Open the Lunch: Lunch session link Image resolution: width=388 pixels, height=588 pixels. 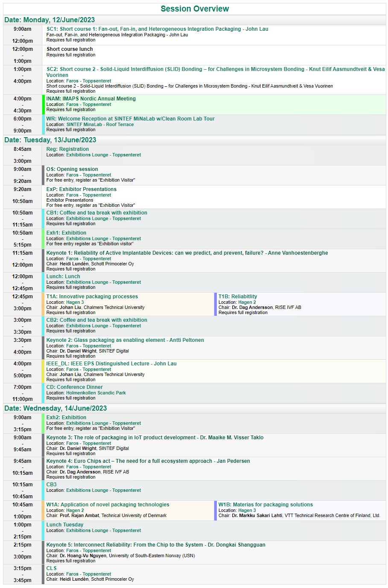(x=63, y=276)
